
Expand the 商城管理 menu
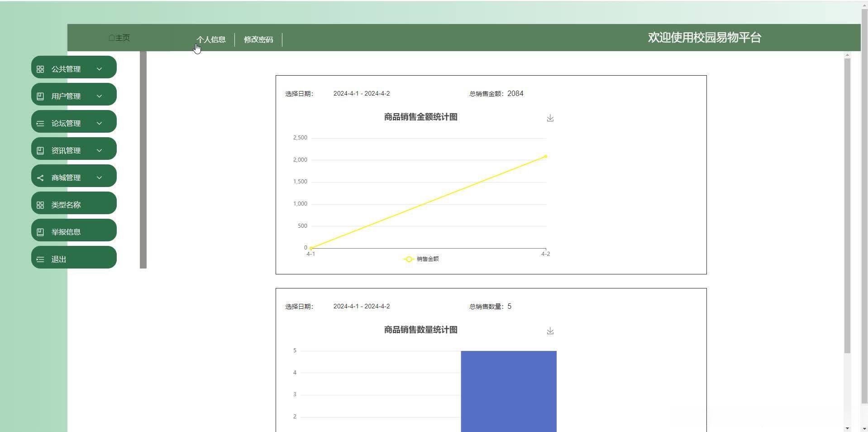point(99,177)
